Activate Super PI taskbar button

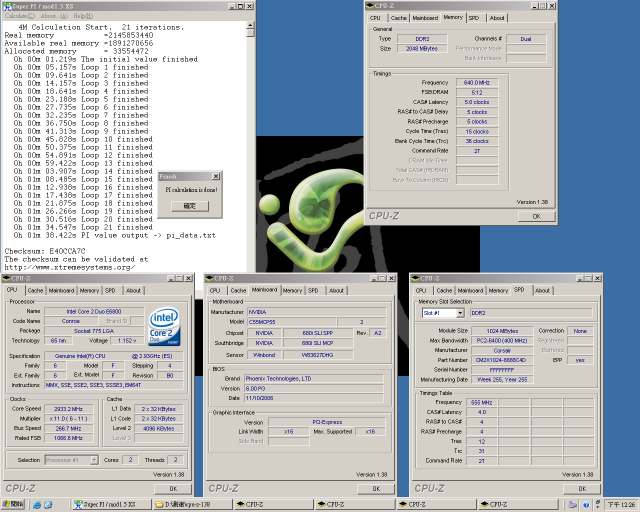(111, 505)
